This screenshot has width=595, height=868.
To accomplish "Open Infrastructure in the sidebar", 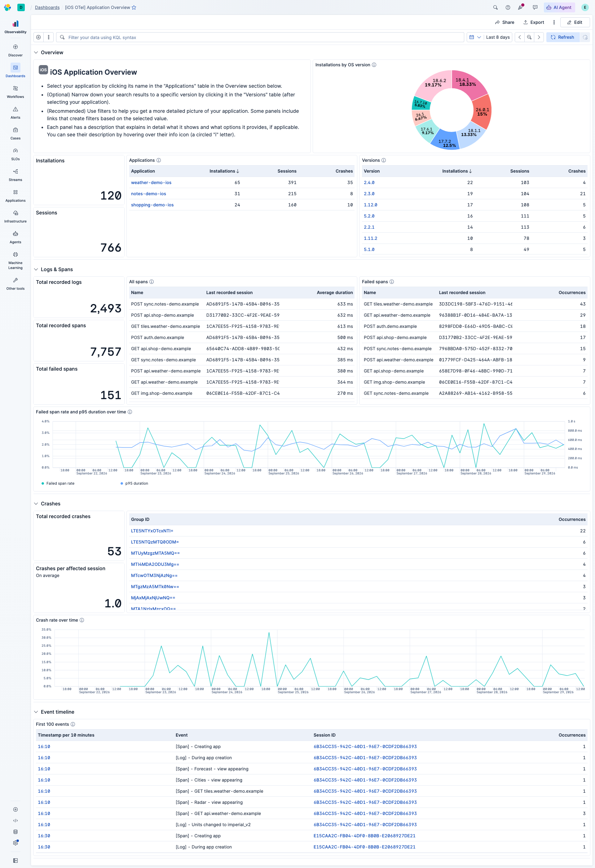I will point(15,217).
